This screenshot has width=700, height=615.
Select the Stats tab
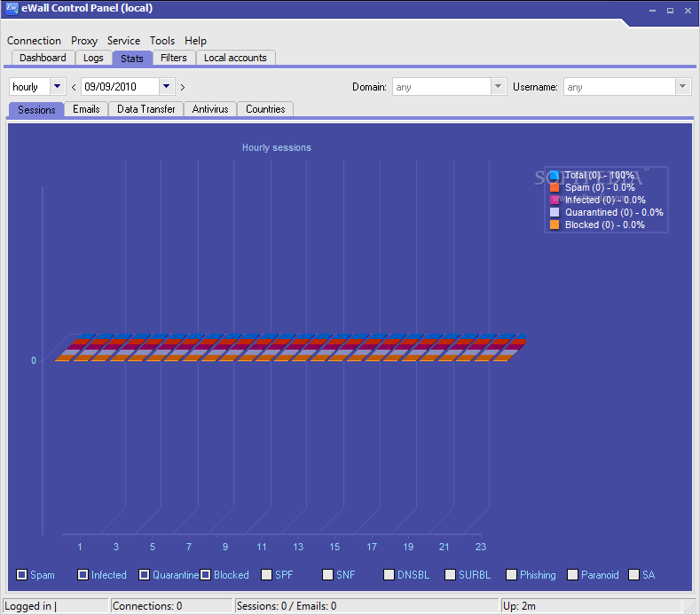(x=132, y=58)
